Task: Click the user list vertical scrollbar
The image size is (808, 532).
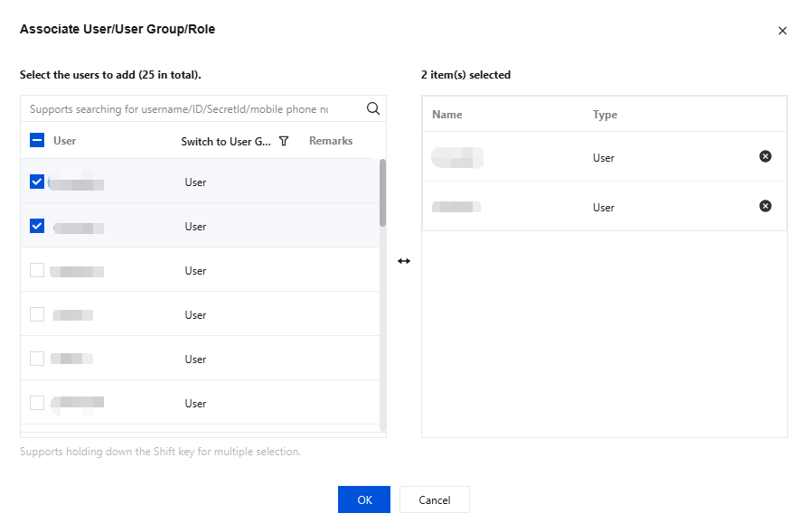Action: tap(383, 192)
